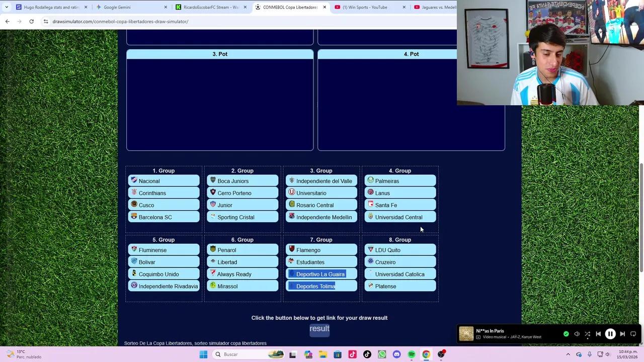
Task: Close the CONMEBOL Copa Libertadores tab
Action: pyautogui.click(x=325, y=7)
